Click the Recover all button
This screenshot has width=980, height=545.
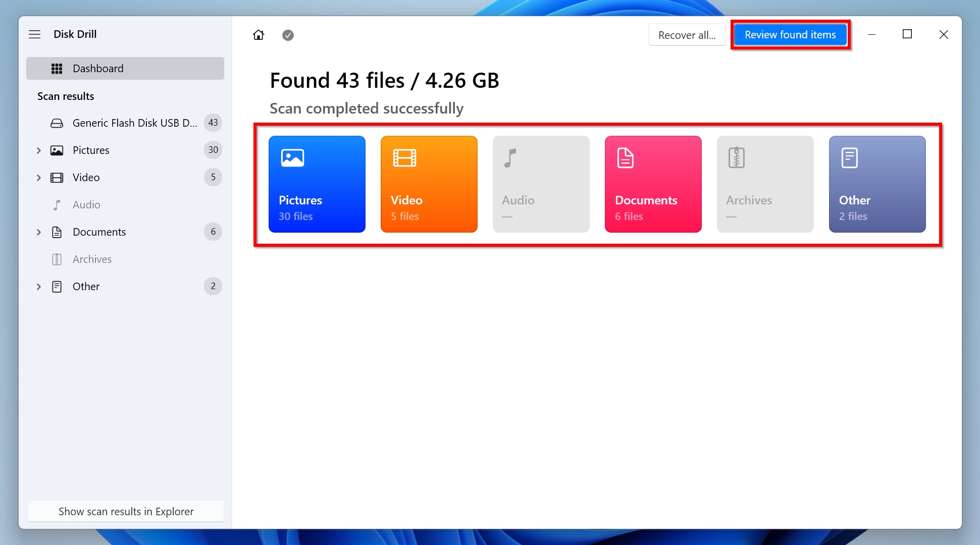686,35
